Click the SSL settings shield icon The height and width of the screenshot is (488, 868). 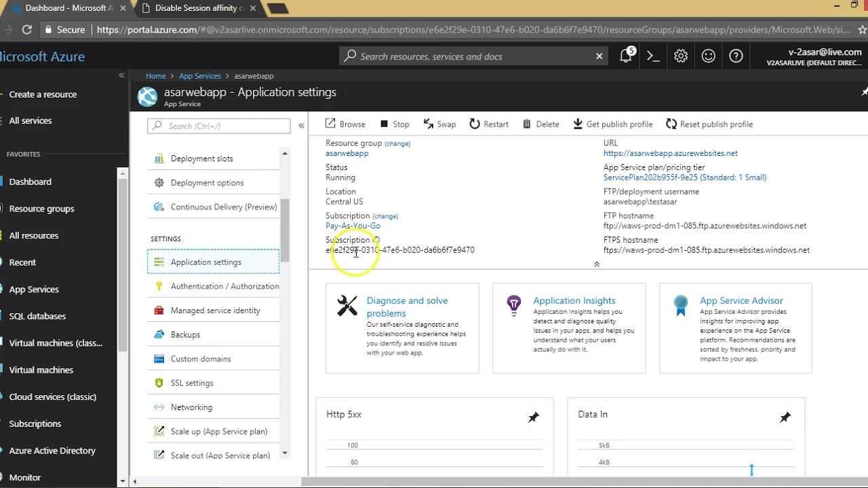tap(159, 383)
